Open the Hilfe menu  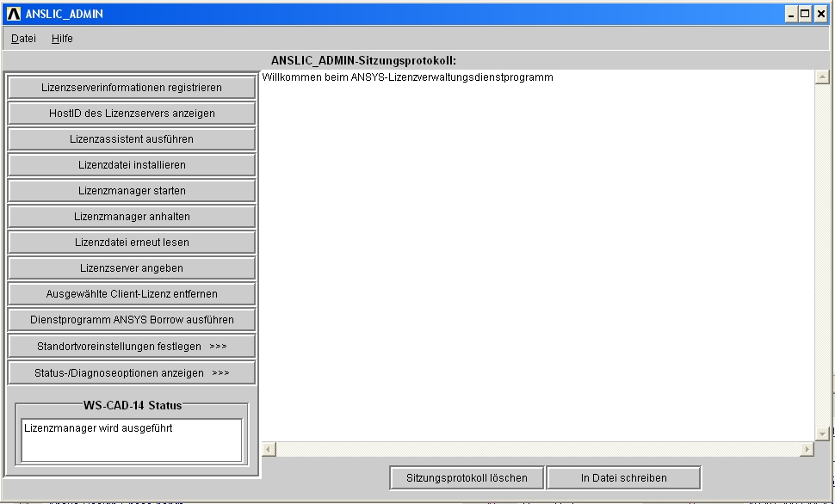(x=62, y=39)
